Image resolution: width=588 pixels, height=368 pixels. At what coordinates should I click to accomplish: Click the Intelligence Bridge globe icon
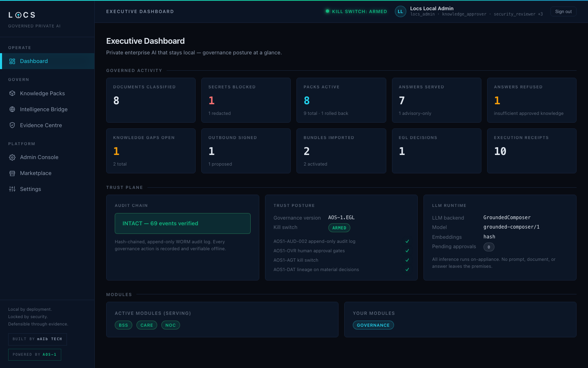point(12,109)
